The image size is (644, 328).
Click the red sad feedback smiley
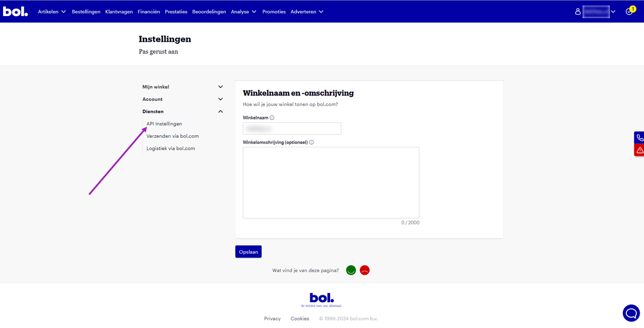[365, 270]
